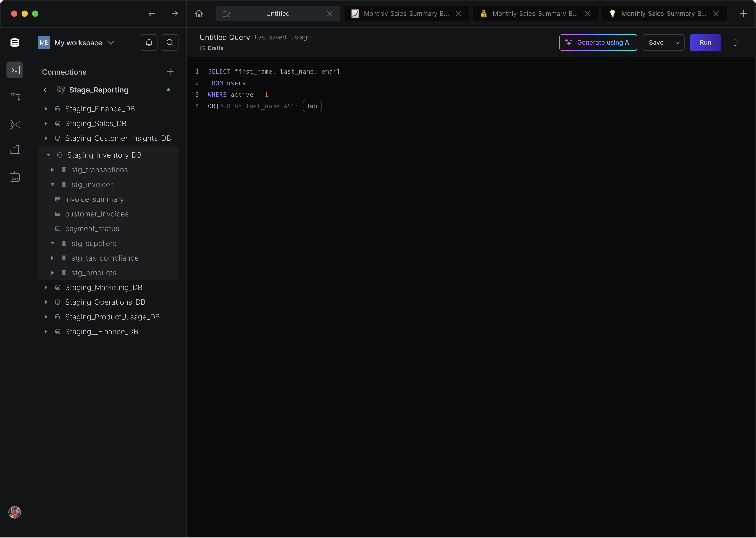Open the AI bot assistant icon
This screenshot has height=538, width=756.
point(15,177)
